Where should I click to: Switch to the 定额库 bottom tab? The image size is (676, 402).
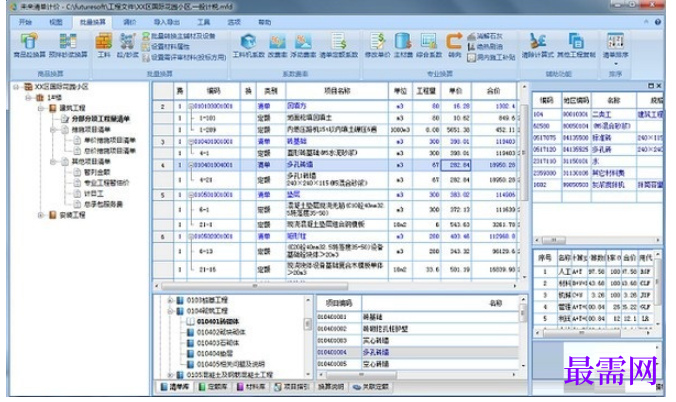tap(213, 387)
